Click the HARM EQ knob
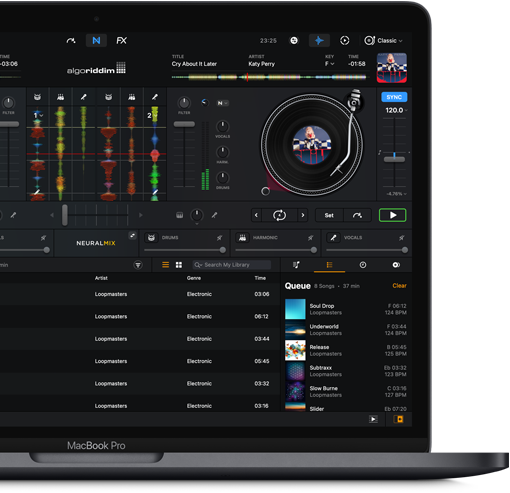The image size is (510, 493). [x=222, y=152]
